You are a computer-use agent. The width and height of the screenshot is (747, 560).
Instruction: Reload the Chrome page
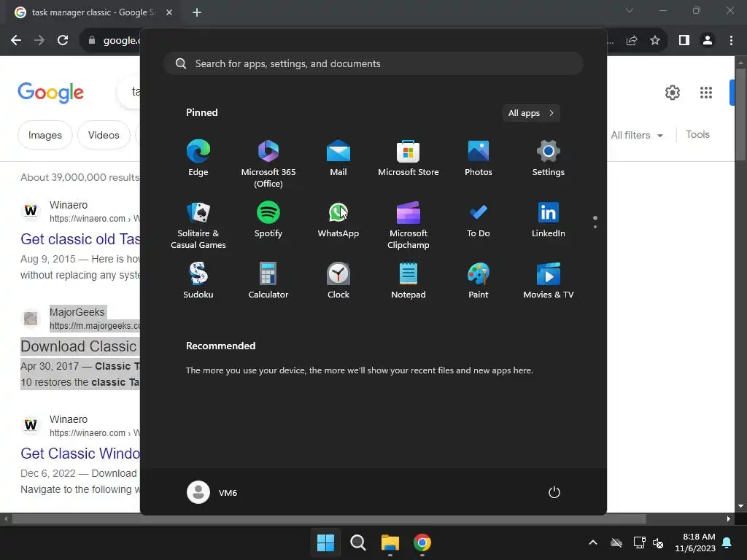63,41
